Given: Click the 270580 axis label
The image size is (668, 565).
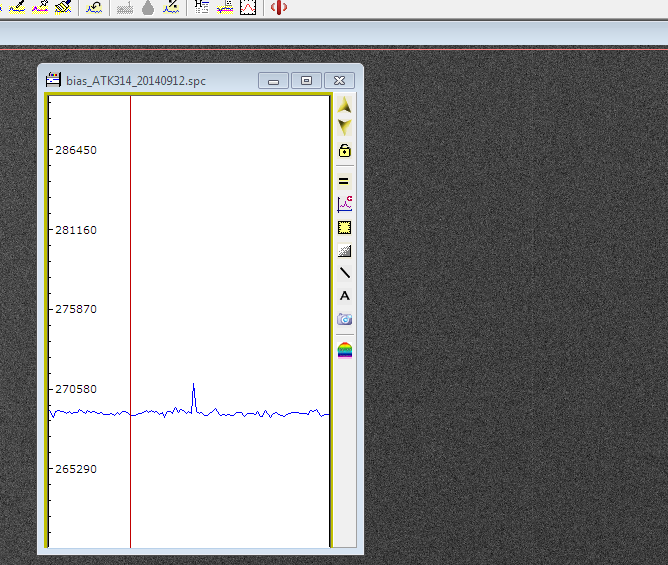Looking at the screenshot, I should pos(76,389).
